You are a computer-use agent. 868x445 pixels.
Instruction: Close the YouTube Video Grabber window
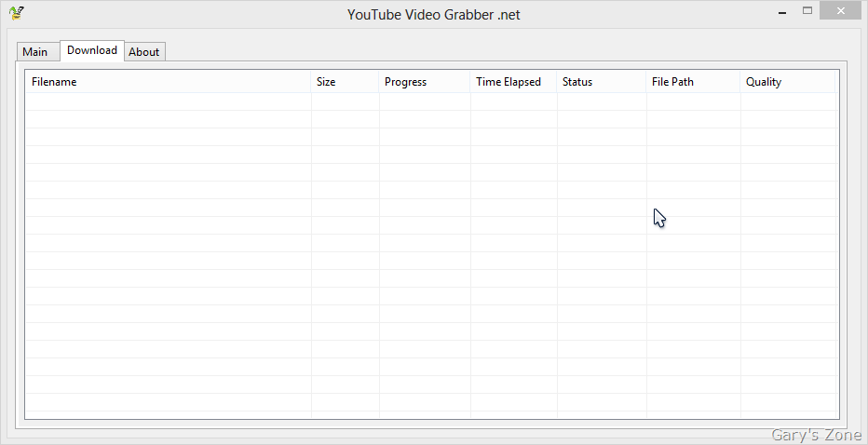pyautogui.click(x=840, y=10)
